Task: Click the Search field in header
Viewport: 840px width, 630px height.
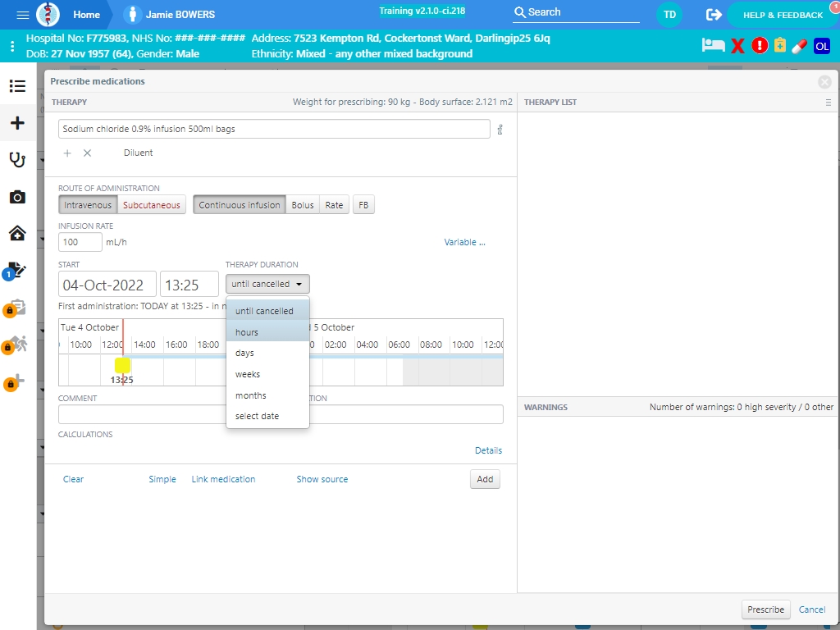Action: click(x=576, y=12)
